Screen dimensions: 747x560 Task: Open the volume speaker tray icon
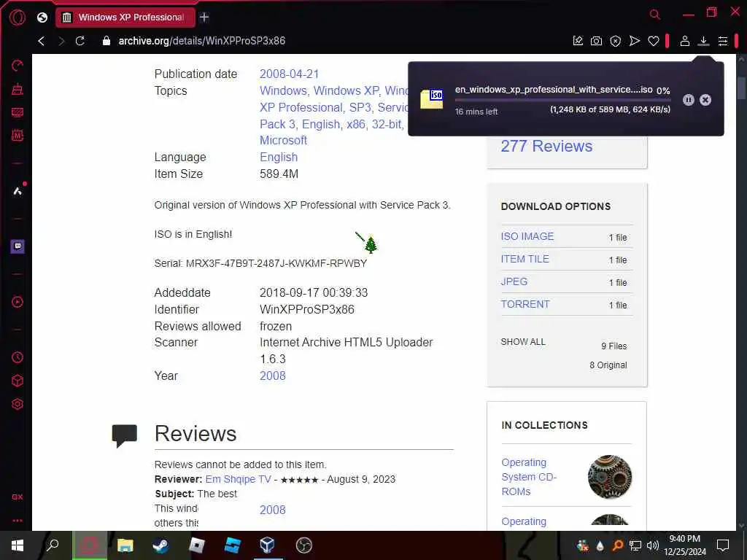point(653,545)
